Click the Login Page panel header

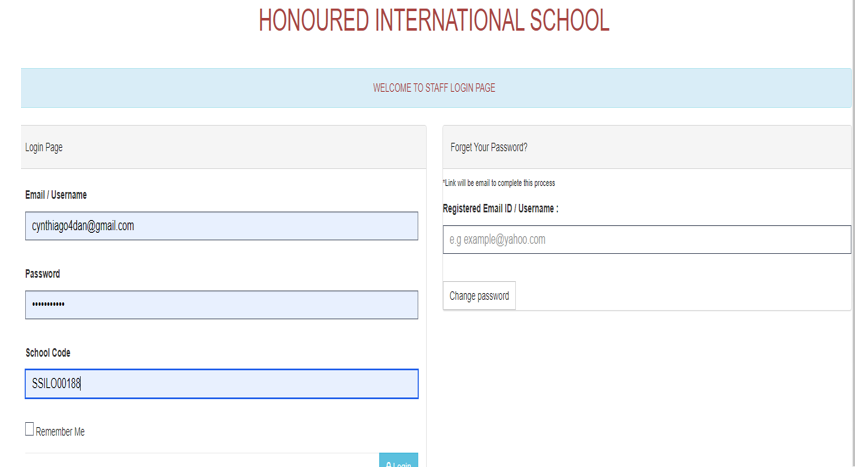pos(44,147)
